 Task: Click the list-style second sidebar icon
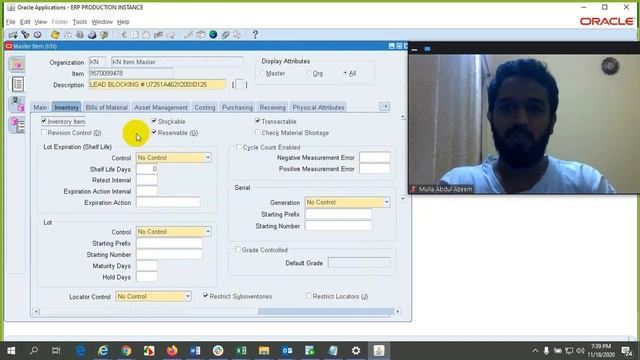(17, 84)
